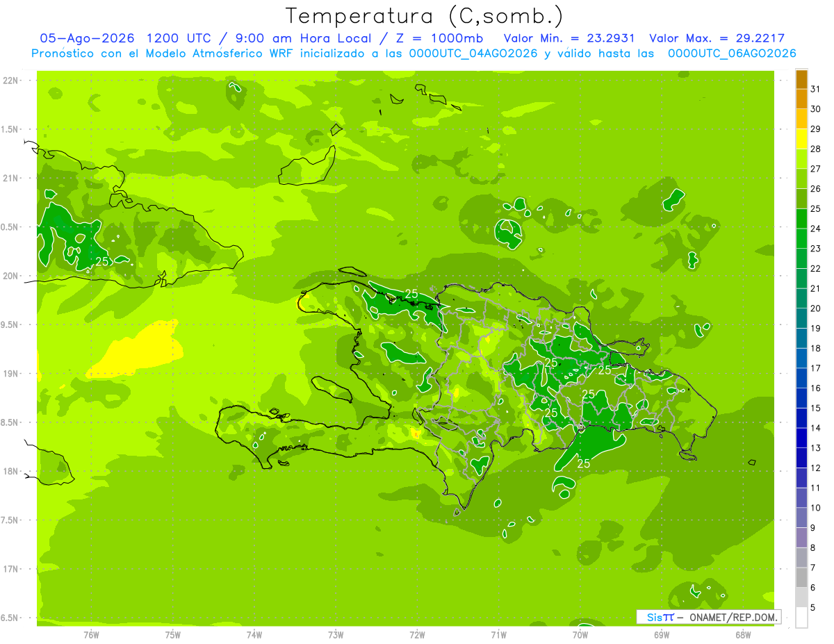
Task: Click the gray legend swatch between 6 and 7
Action: click(x=801, y=577)
